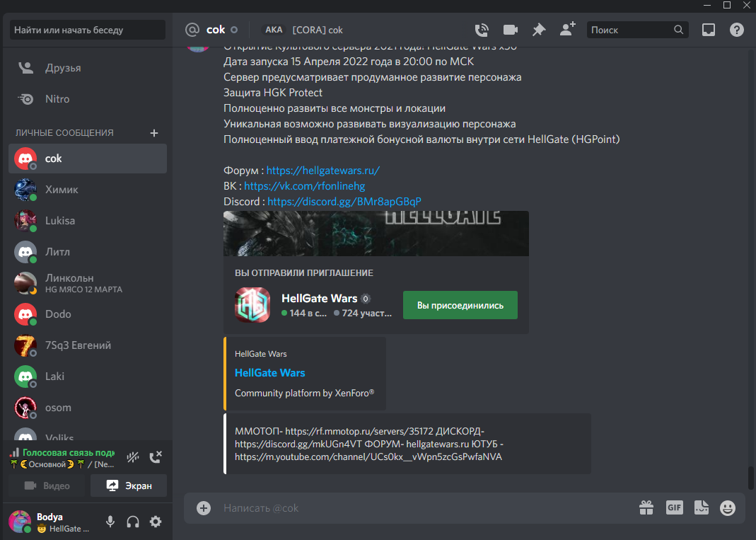Open the Nitro page
Viewport: 756px width, 540px height.
(88, 99)
